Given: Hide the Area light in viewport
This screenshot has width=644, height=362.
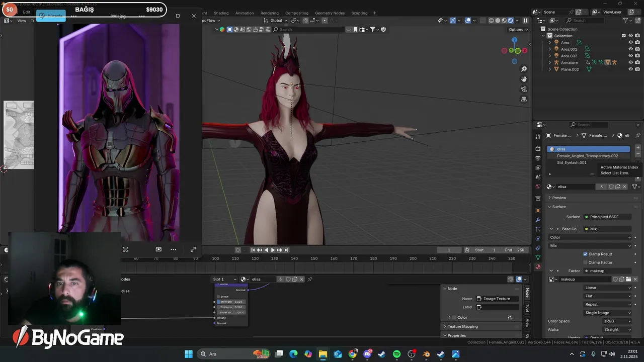Looking at the screenshot, I should click(x=630, y=43).
